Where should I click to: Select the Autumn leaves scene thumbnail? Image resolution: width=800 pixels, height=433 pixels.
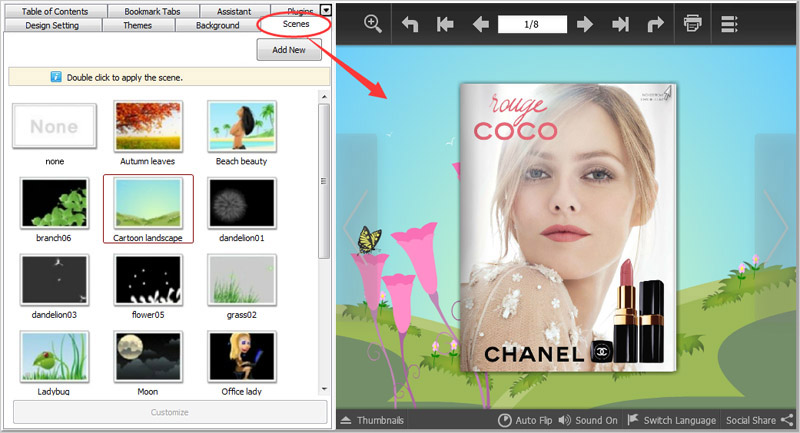(148, 126)
